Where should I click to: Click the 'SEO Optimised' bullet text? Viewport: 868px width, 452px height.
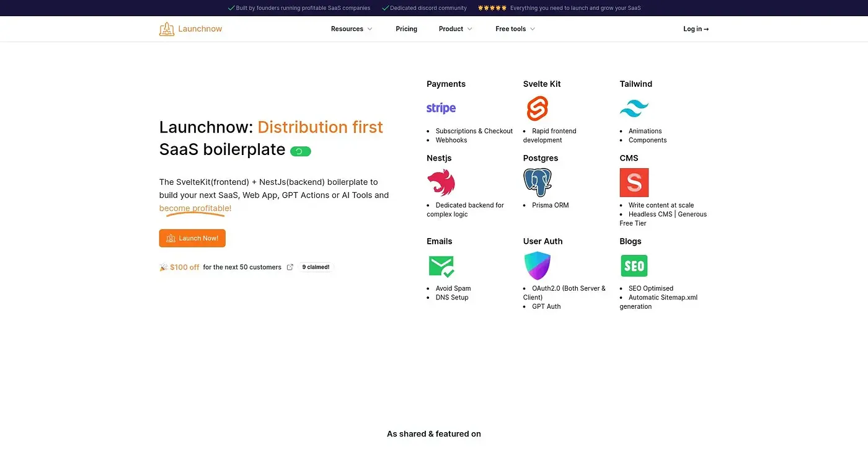tap(651, 288)
